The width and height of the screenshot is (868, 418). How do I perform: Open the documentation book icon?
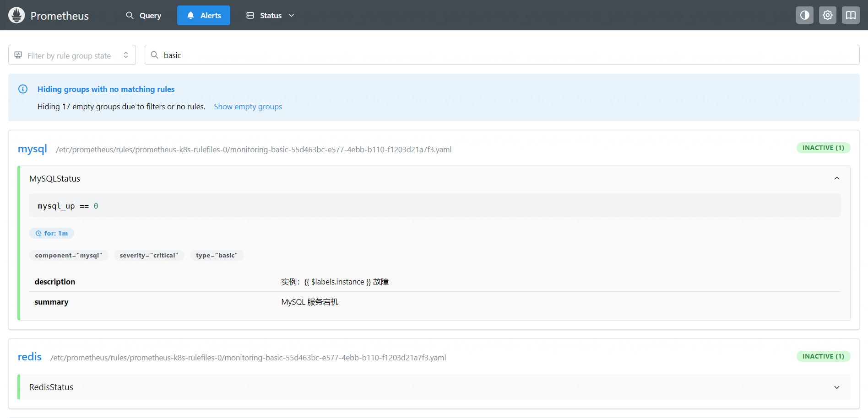tap(850, 15)
